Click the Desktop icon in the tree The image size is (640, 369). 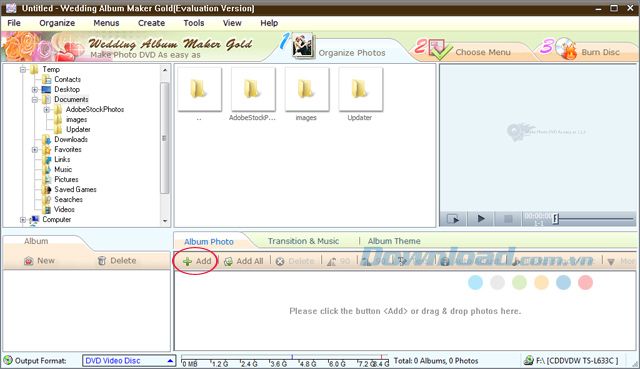pyautogui.click(x=47, y=89)
